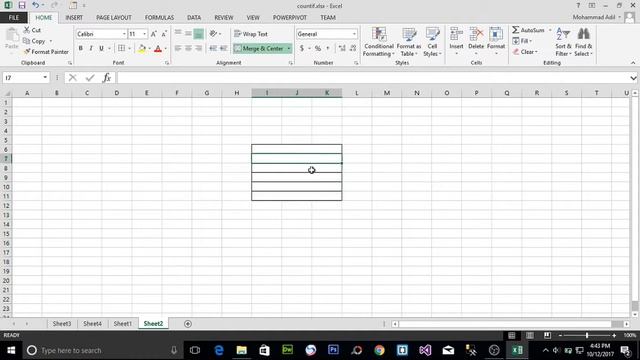Apply the red Font Color
The image size is (640, 360).
point(158,49)
